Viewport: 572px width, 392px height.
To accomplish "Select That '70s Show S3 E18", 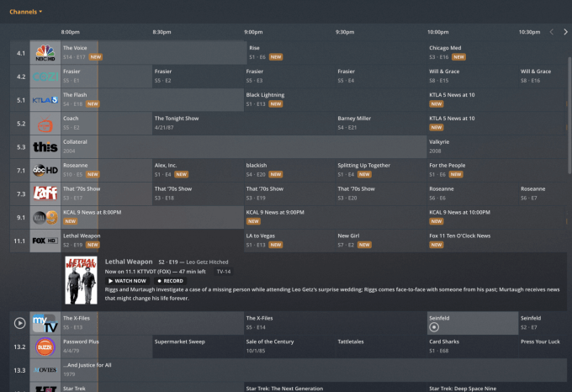I will click(x=198, y=193).
